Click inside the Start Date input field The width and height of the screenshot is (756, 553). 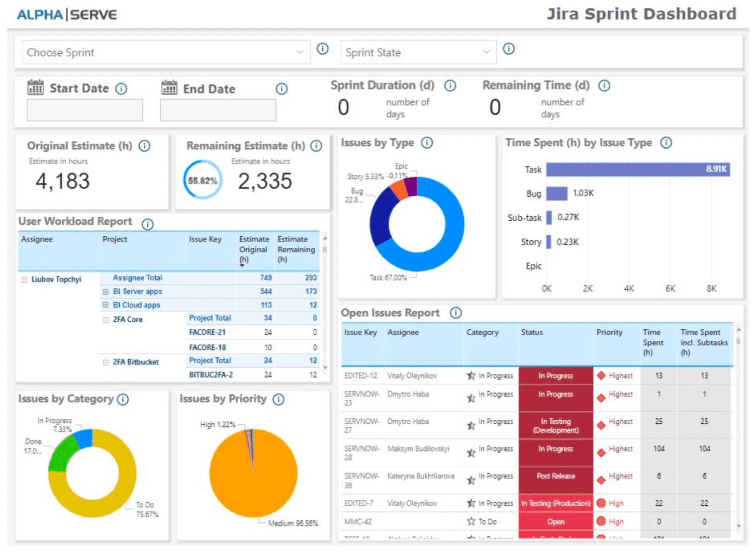84,110
